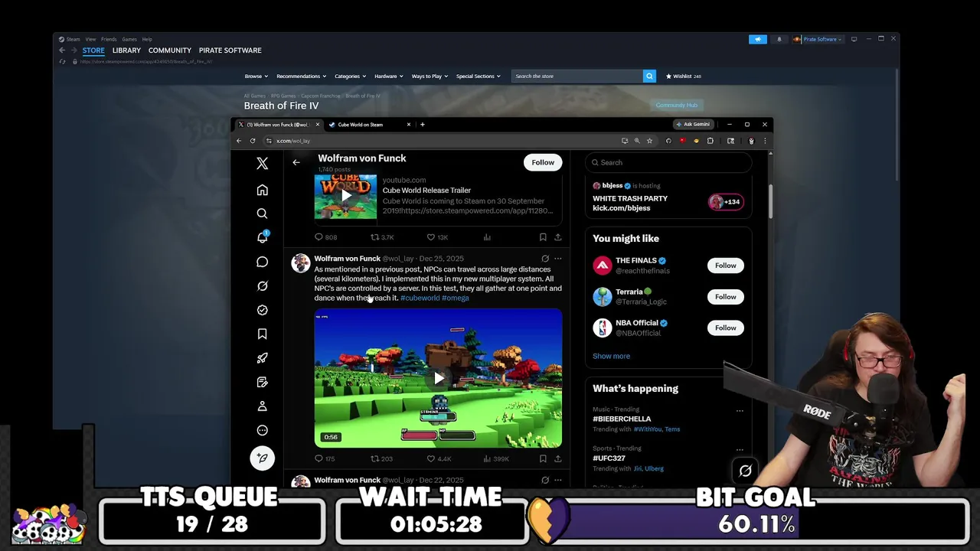
Task: Reply to the post with 808 replies
Action: 326,237
